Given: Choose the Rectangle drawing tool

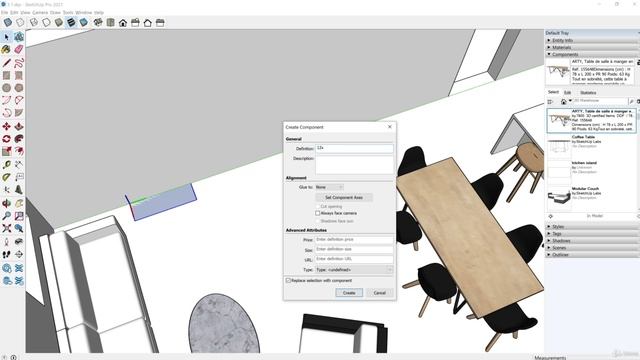Looking at the screenshot, I should pyautogui.click(x=6, y=76).
